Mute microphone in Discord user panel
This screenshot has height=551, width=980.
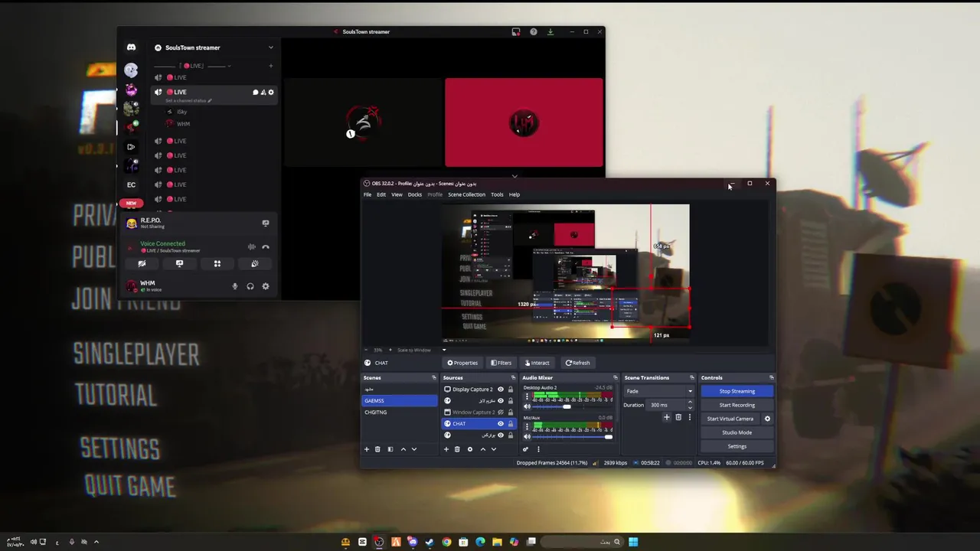click(x=235, y=286)
